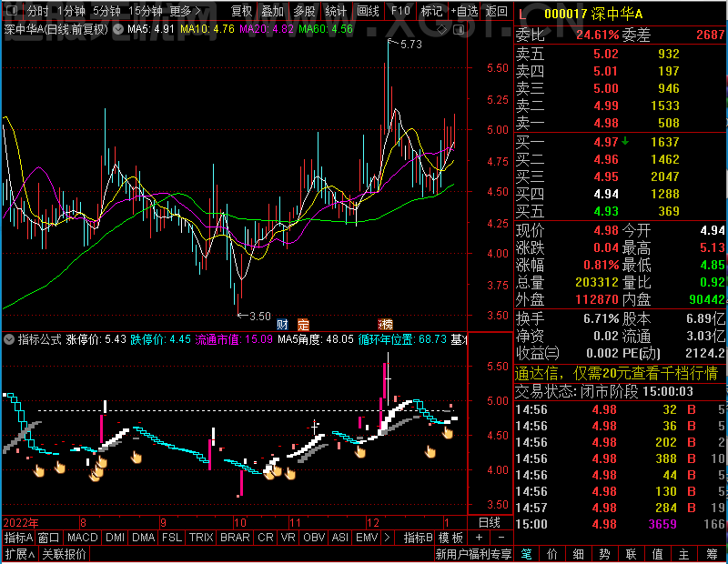Click the 叠加 overlay button
This screenshot has width=728, height=564.
point(272,11)
